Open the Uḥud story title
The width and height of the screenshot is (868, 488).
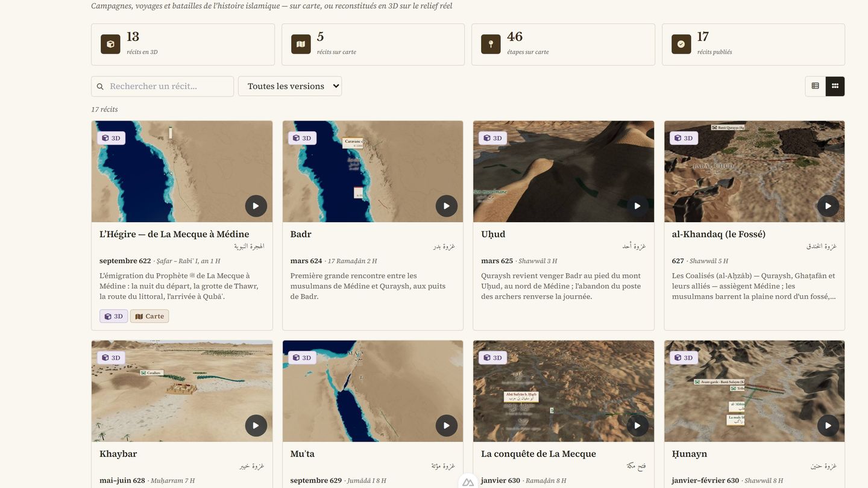(x=493, y=234)
